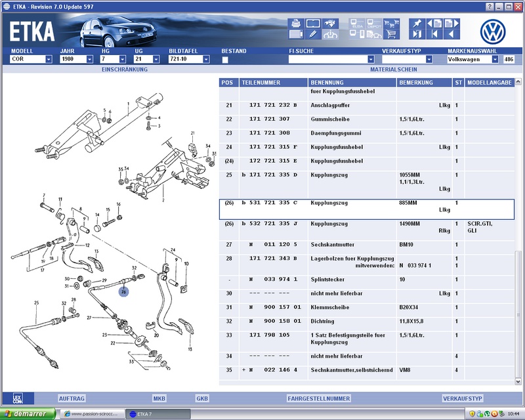This screenshot has height=420, width=525.
Task: Click the bottom VERKAUFSTYP button
Action: (x=463, y=398)
